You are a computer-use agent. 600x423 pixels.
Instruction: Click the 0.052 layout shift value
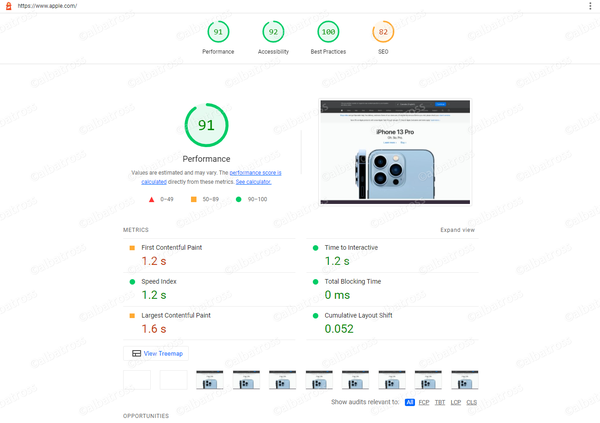[339, 329]
